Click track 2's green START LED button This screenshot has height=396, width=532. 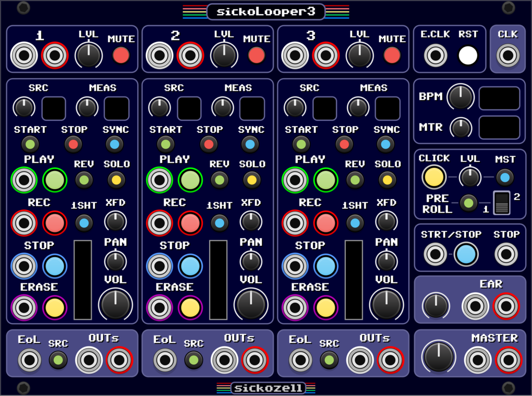(165, 144)
